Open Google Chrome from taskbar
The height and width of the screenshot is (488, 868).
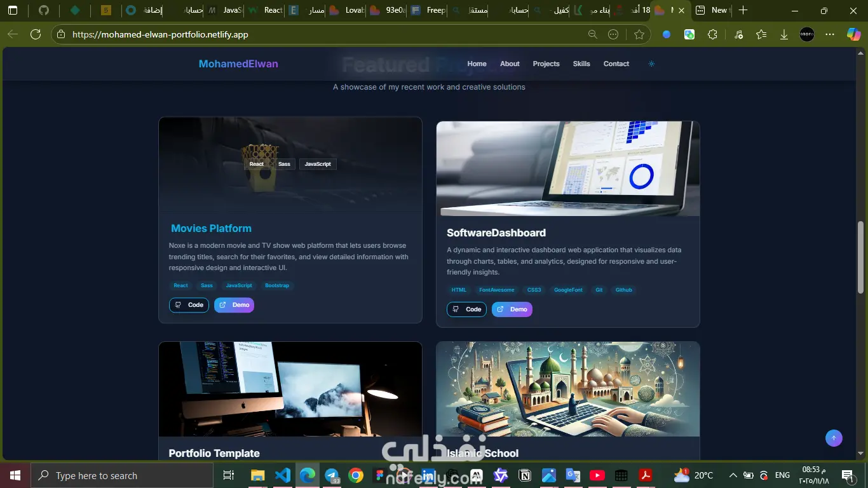pos(356,475)
